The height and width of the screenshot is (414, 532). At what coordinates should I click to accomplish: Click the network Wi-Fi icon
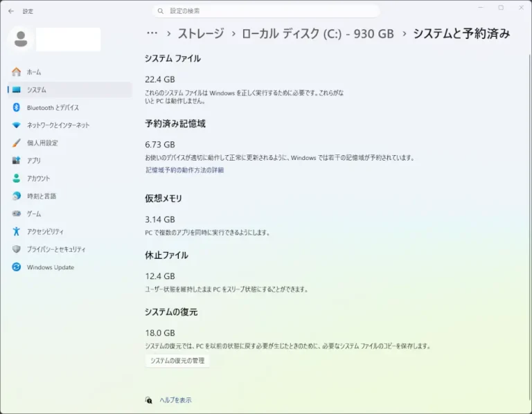pos(17,125)
